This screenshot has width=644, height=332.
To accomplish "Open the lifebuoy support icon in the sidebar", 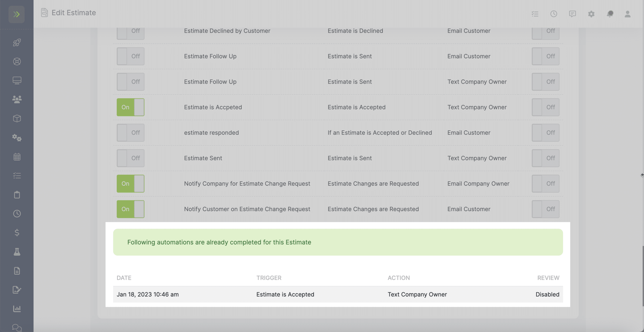I will tap(17, 62).
